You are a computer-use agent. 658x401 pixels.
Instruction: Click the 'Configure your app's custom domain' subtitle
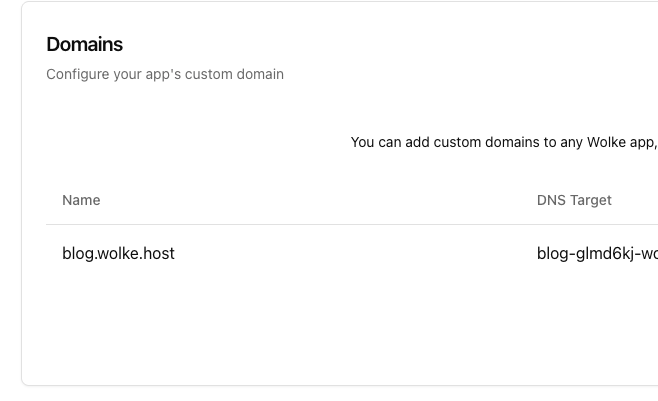(165, 74)
